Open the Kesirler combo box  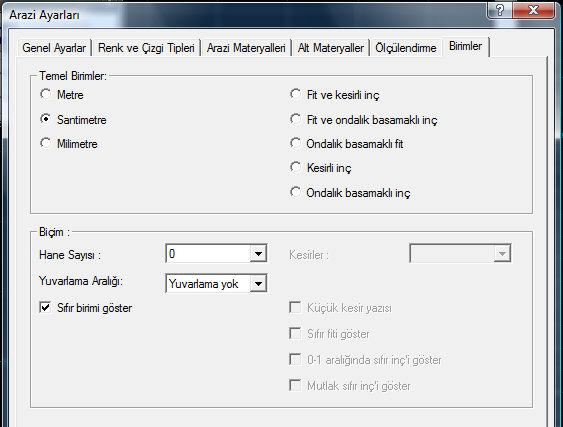[460, 254]
